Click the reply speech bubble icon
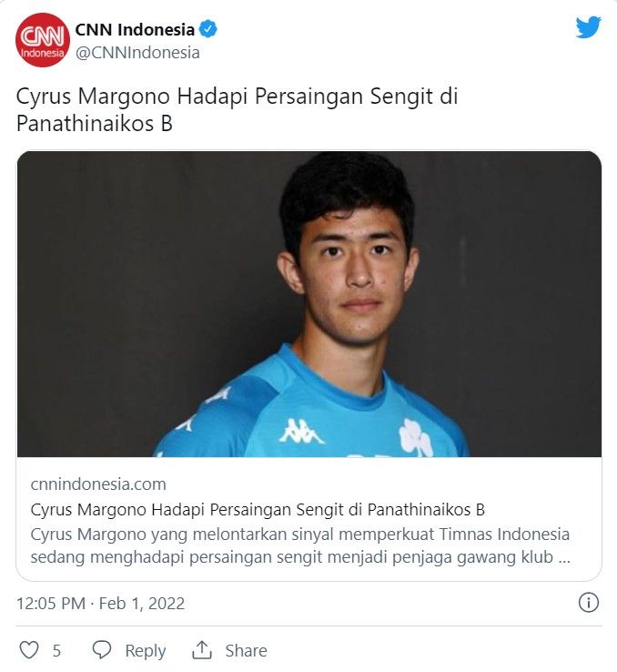Viewport: 617px width, 672px height. click(102, 650)
